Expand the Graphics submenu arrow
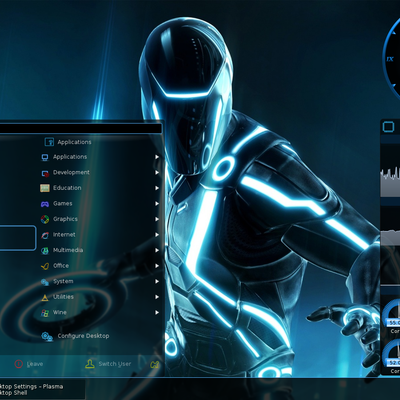Screen dimensions: 400x400 (157, 219)
